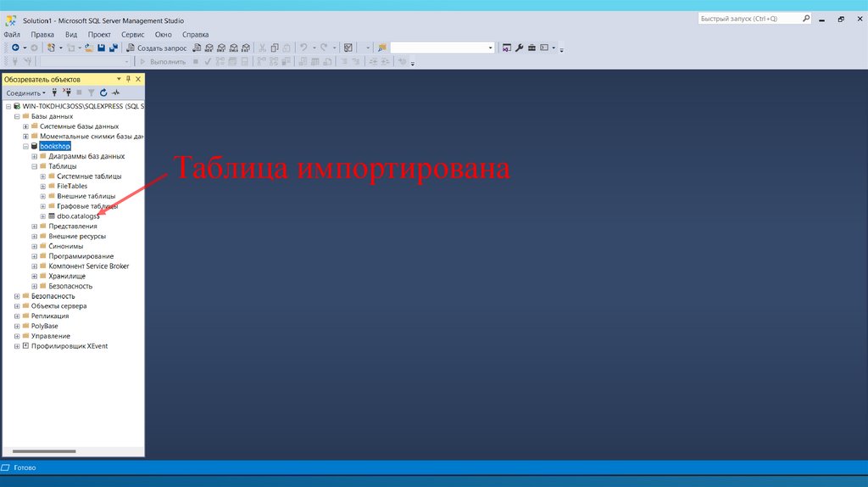Click the MDX query icon
Viewport: 868px width, 487px height.
(209, 48)
